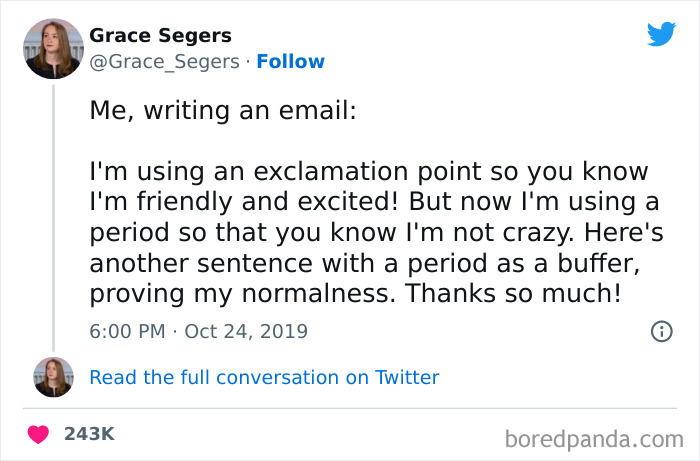
Task: Read the full conversation on Twitter
Action: [x=264, y=377]
